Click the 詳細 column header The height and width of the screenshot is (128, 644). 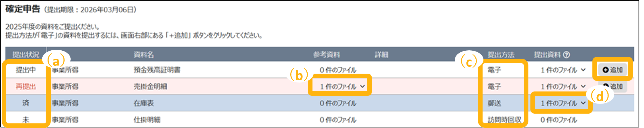coord(381,55)
